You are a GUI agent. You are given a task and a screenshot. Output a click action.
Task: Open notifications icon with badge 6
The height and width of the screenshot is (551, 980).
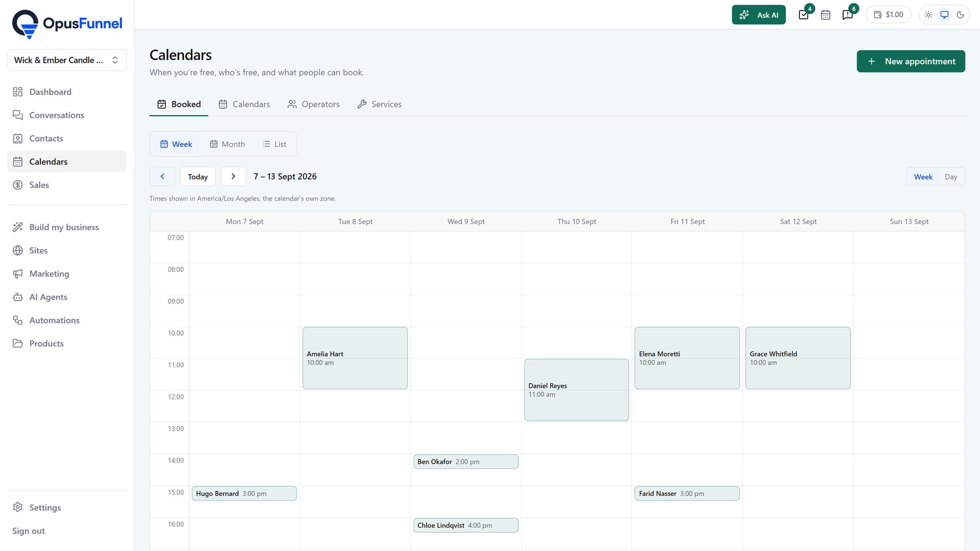848,15
